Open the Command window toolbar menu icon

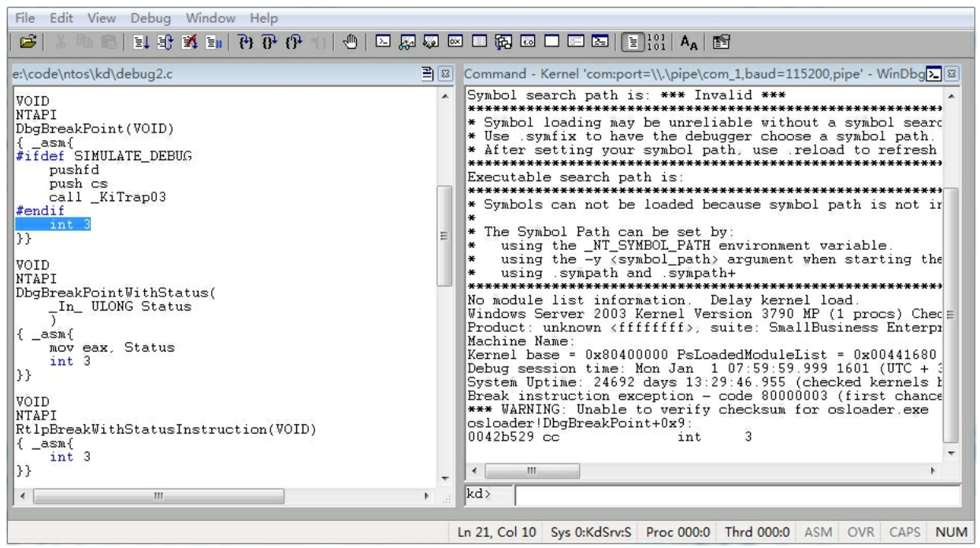(934, 74)
